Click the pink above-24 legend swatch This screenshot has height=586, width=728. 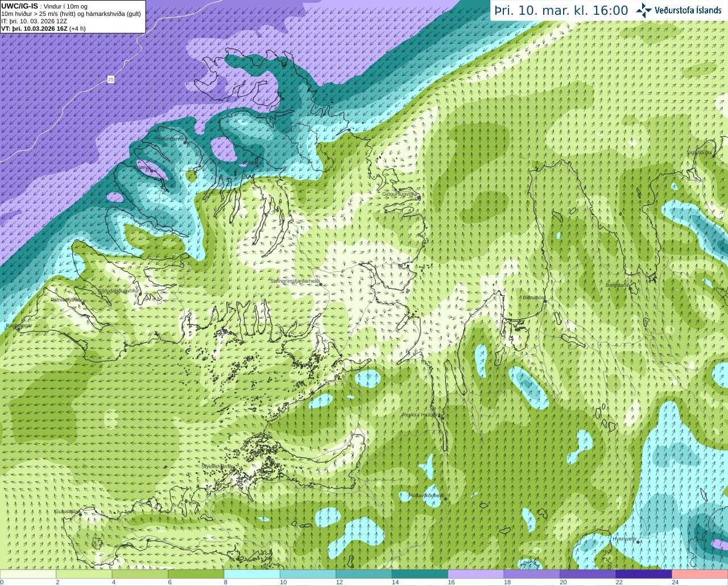point(700,574)
